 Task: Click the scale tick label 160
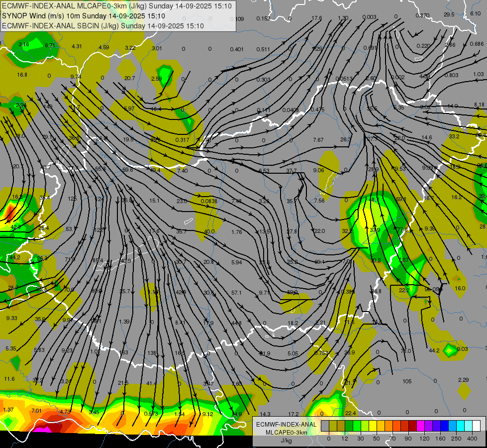coord(440,439)
